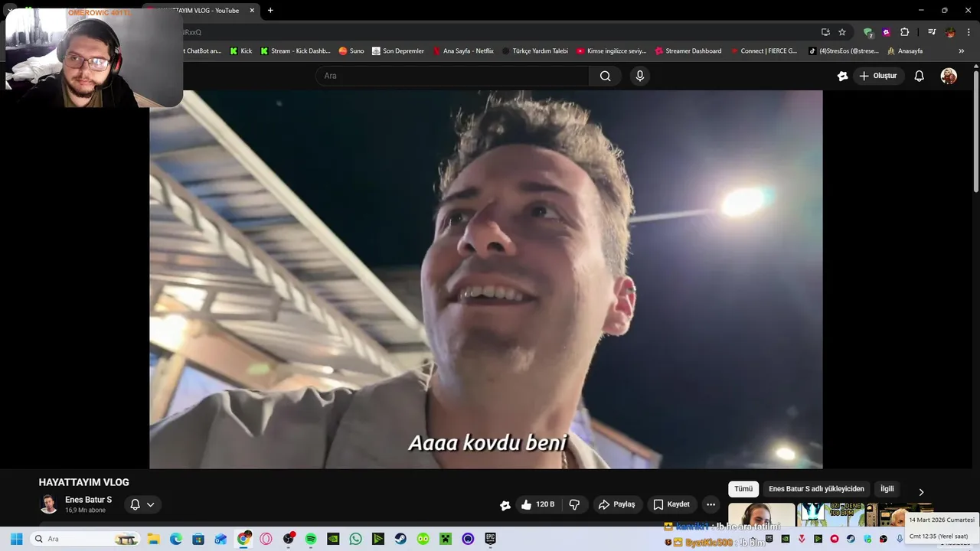Viewport: 980px width, 551px height.
Task: Open the Stream - Kick Dashboard bookmark
Action: pyautogui.click(x=296, y=51)
